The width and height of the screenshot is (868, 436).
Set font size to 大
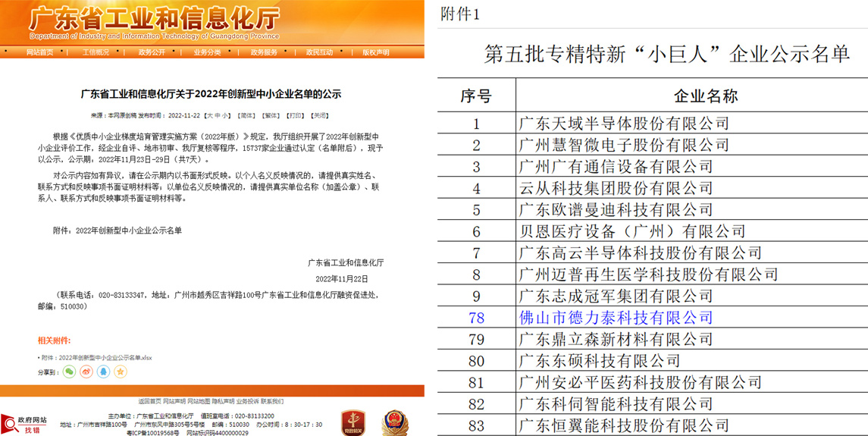pos(213,116)
